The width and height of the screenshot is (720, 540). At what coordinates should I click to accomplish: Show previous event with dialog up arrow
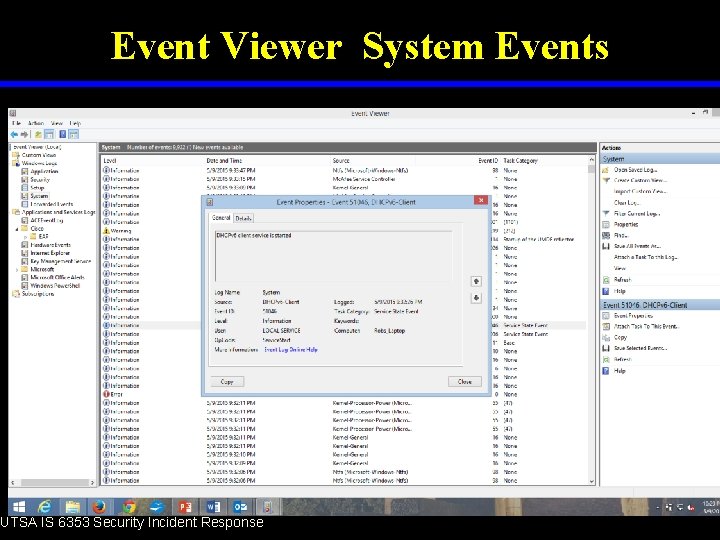(x=476, y=281)
